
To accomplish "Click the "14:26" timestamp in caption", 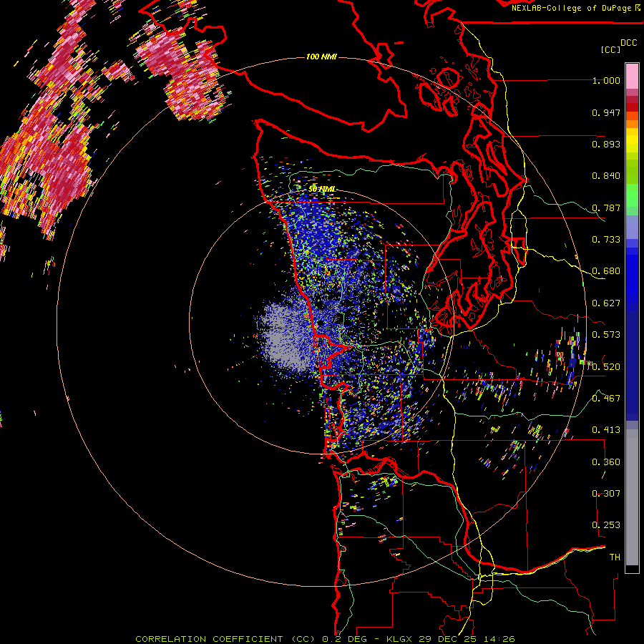I will point(500,639).
